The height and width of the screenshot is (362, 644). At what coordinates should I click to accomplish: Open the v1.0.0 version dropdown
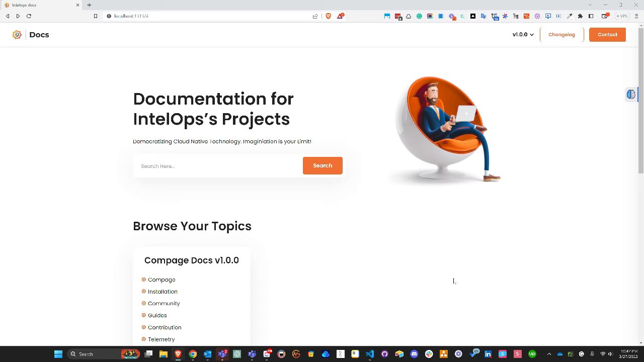pos(523,35)
